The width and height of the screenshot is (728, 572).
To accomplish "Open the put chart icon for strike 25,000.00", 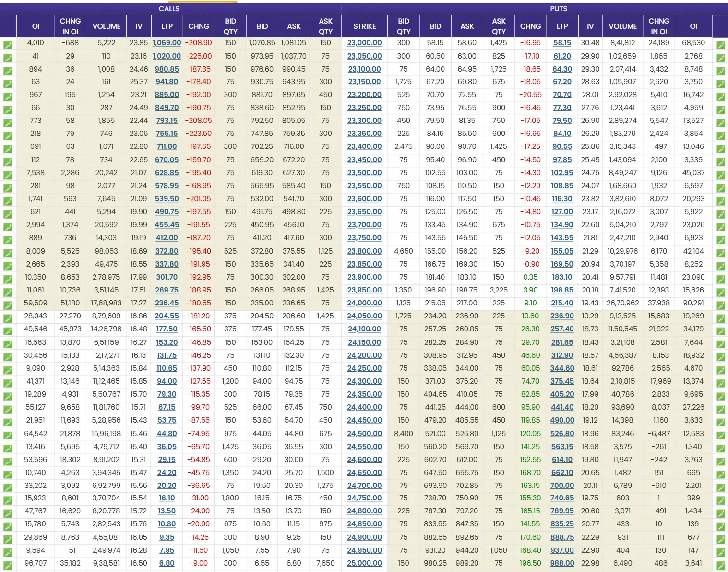I will [720, 566].
